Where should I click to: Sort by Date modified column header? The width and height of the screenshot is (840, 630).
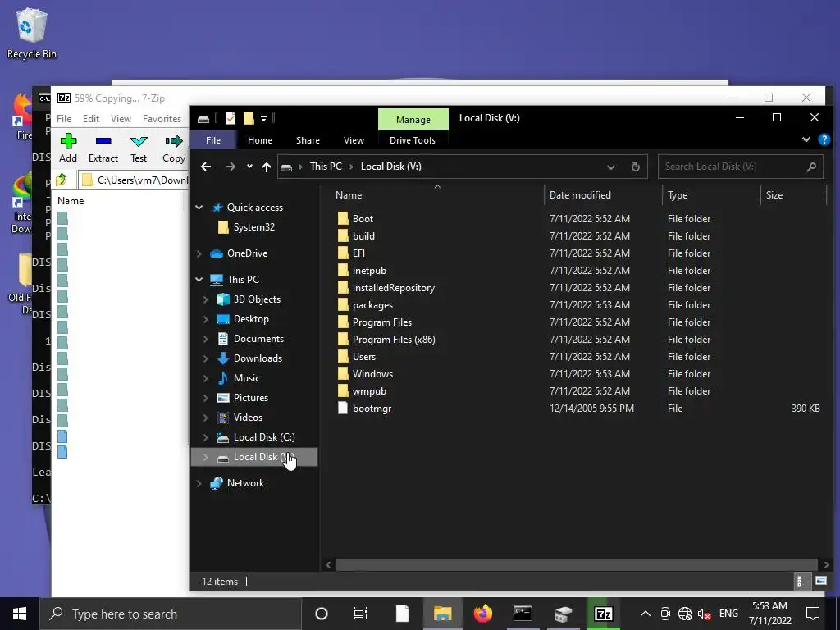tap(603, 195)
